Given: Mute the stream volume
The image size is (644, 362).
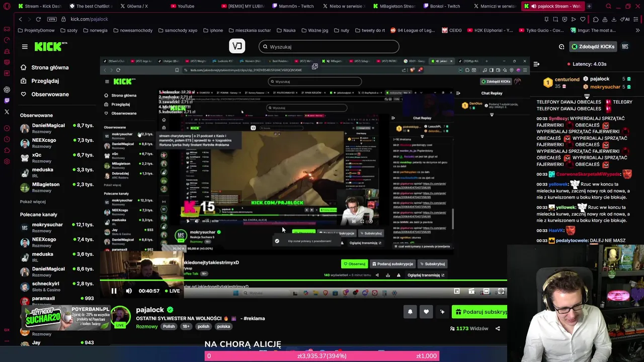Looking at the screenshot, I should tap(129, 291).
